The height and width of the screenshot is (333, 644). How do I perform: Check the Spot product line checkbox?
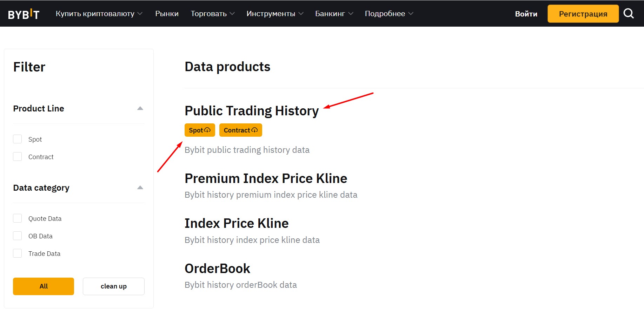tap(18, 139)
